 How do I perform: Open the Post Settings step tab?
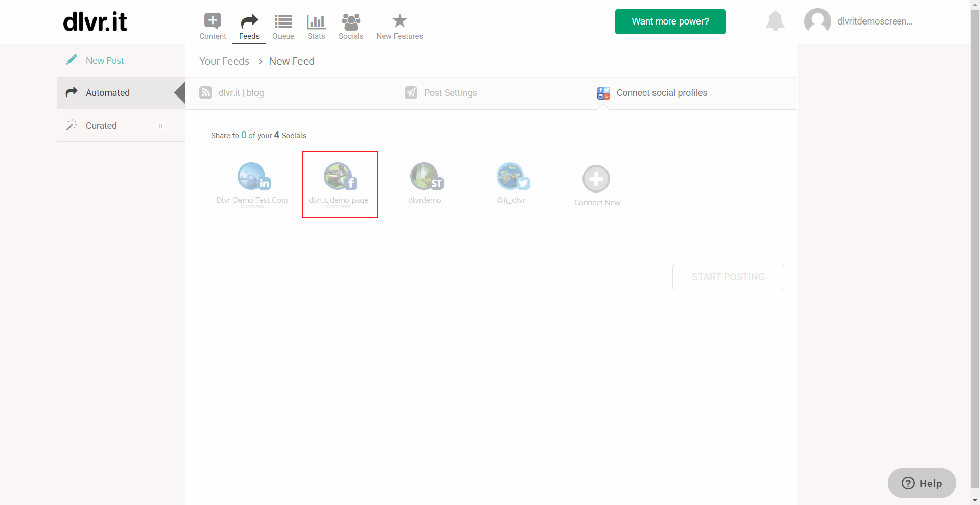pyautogui.click(x=441, y=93)
